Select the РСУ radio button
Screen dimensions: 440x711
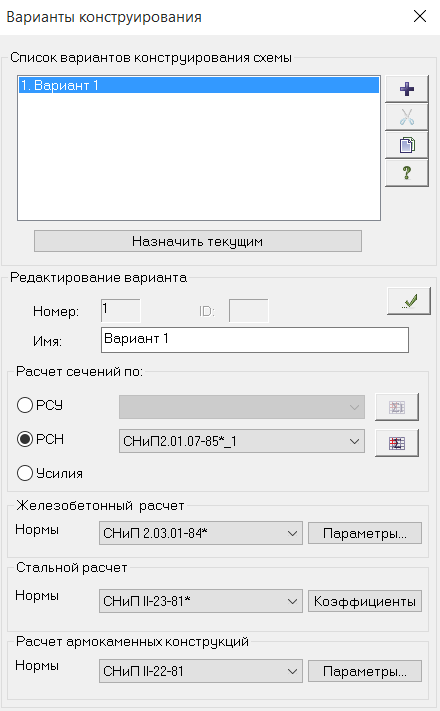pyautogui.click(x=25, y=405)
